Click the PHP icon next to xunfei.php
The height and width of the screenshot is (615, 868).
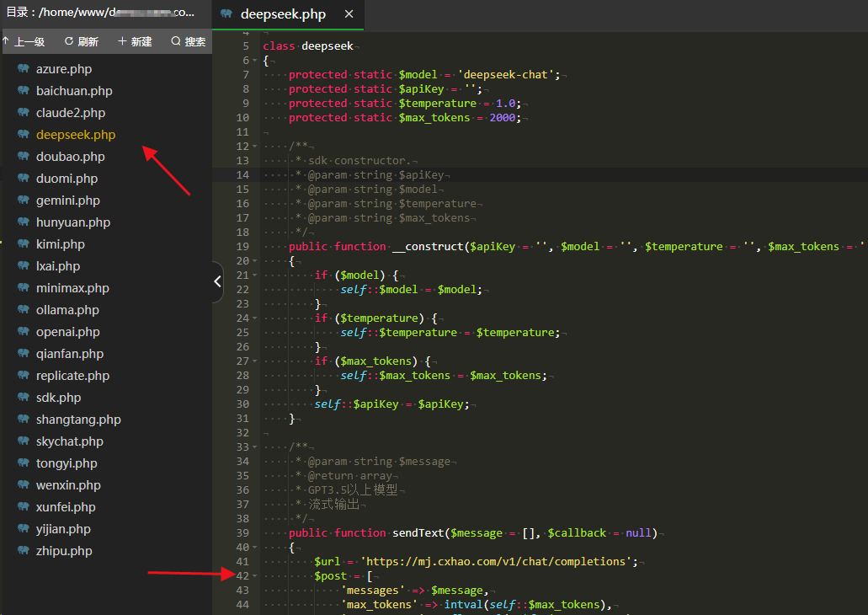point(24,506)
